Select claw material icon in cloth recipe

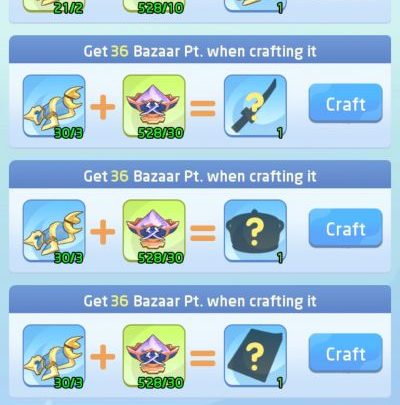(54, 356)
